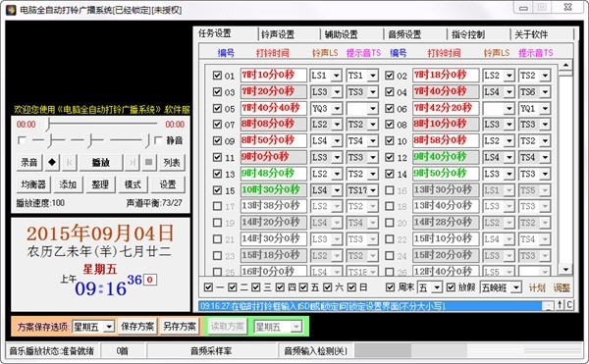Toggle the 周末 weekend checkbox
This screenshot has height=364, width=589.
[390, 287]
